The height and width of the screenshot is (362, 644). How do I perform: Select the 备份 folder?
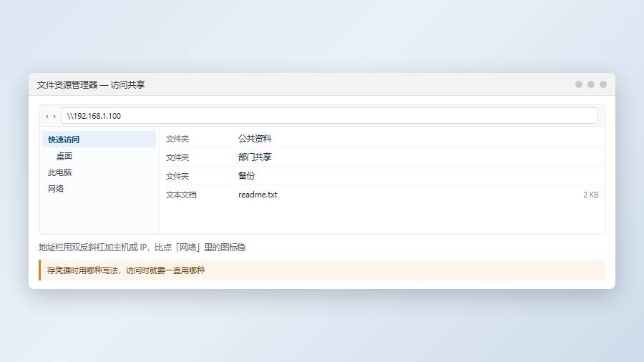point(246,176)
